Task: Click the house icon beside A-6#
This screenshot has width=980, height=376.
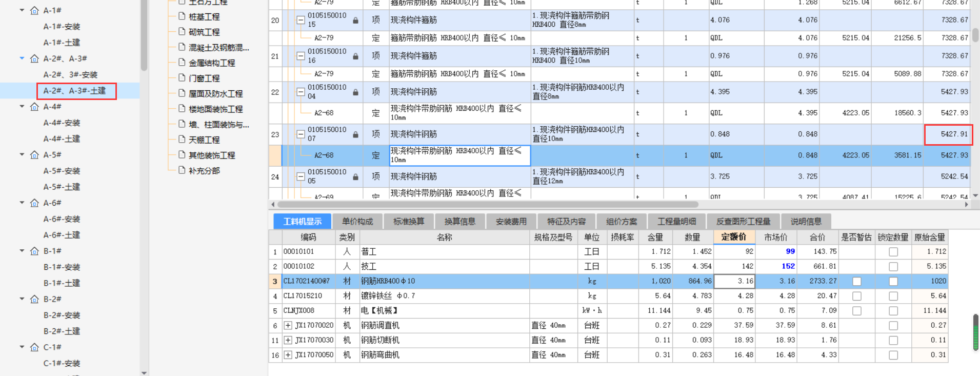Action: click(34, 203)
